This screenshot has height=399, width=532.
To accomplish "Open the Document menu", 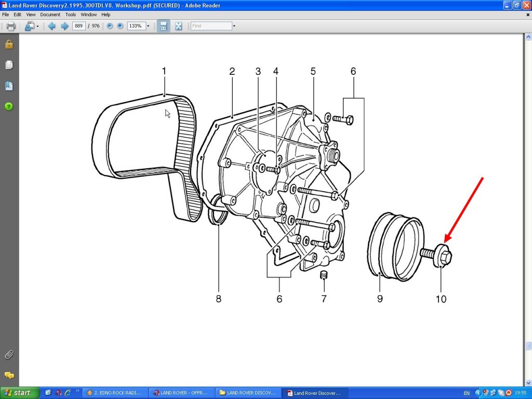I will (50, 15).
